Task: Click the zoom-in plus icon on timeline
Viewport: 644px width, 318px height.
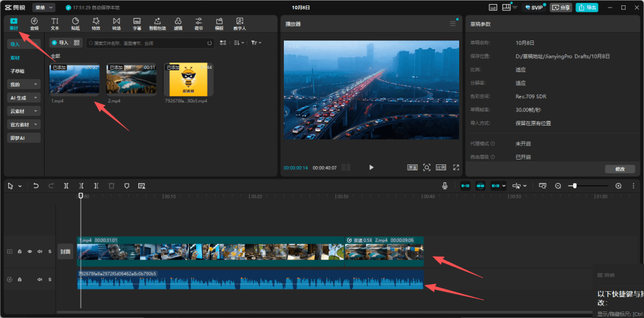Action: (618, 186)
